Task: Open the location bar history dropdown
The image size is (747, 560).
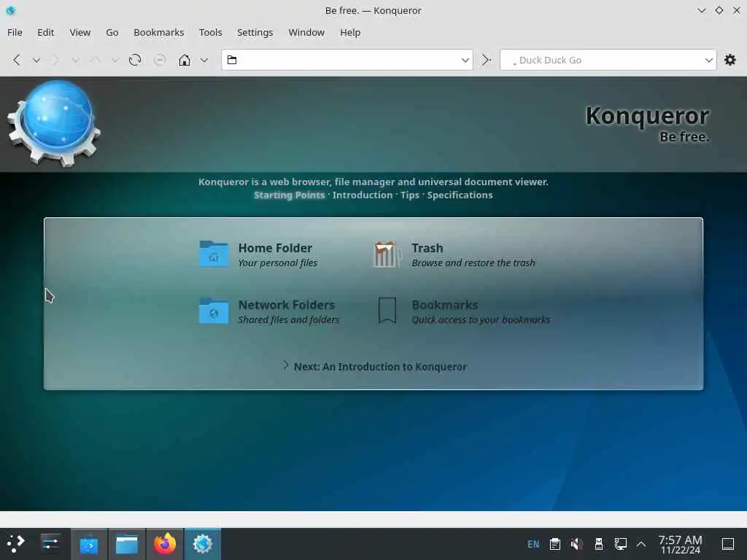Action: pos(465,61)
